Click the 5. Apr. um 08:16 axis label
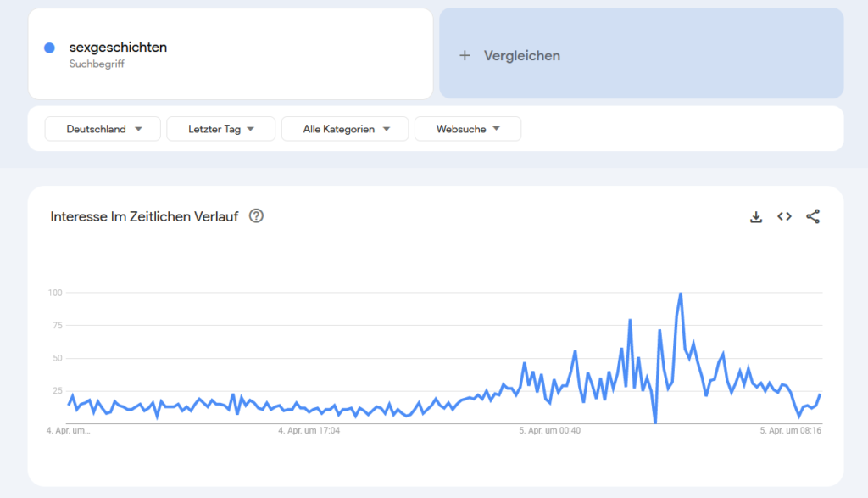The height and width of the screenshot is (498, 868). (x=790, y=431)
